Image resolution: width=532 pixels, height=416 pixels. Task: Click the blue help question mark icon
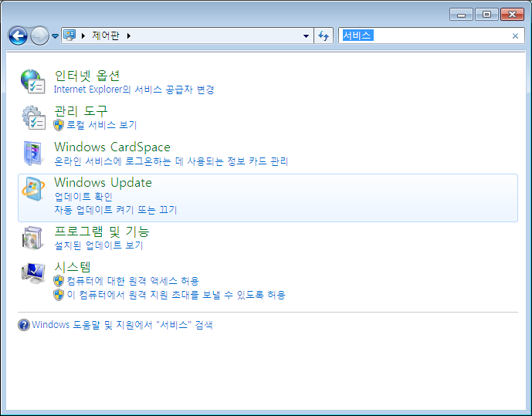pos(24,325)
